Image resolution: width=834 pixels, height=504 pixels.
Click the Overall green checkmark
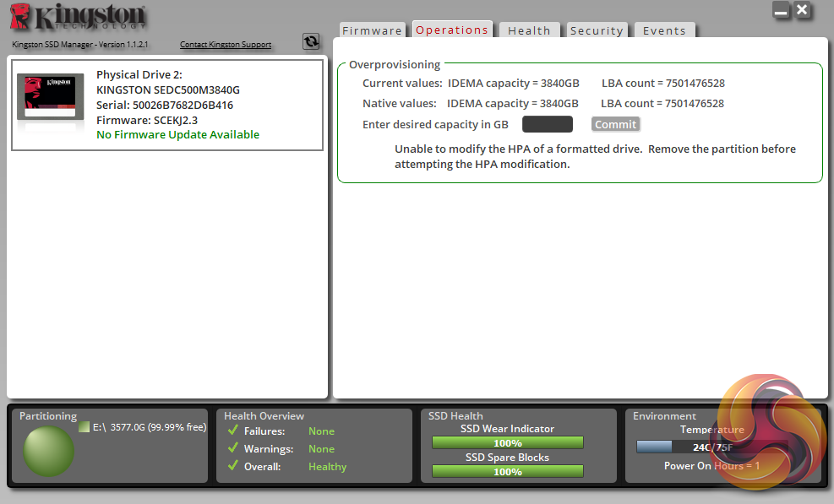232,465
